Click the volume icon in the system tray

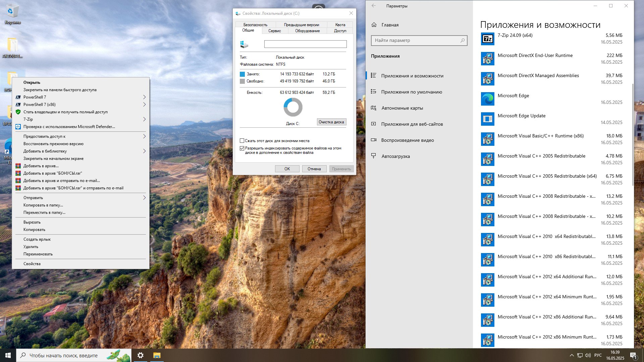tap(588, 355)
